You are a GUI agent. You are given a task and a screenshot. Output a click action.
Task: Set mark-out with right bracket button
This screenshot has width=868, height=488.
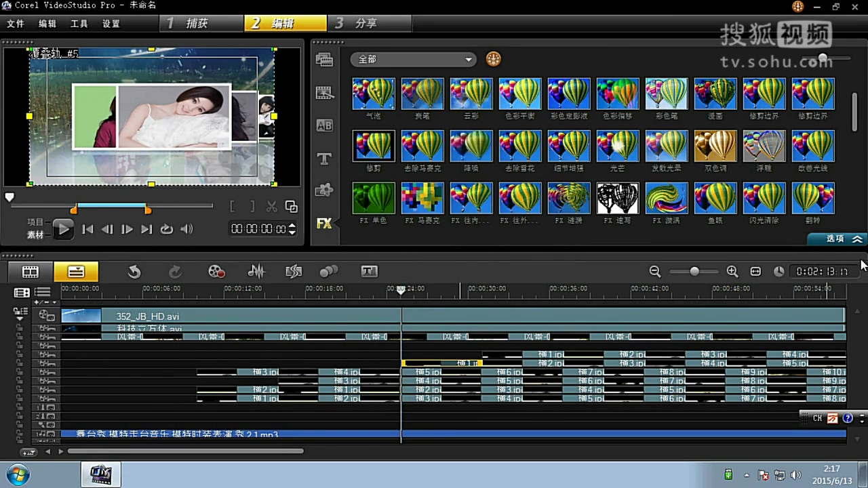pyautogui.click(x=252, y=207)
